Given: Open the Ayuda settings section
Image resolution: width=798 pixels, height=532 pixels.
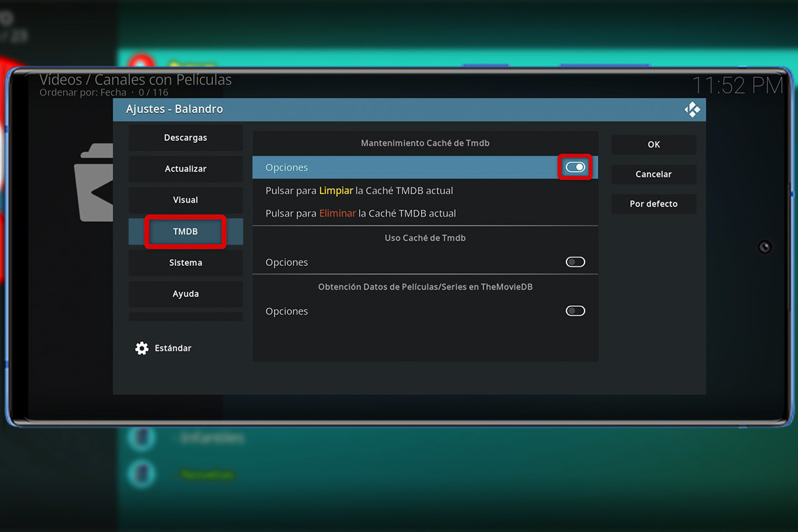Looking at the screenshot, I should (185, 293).
